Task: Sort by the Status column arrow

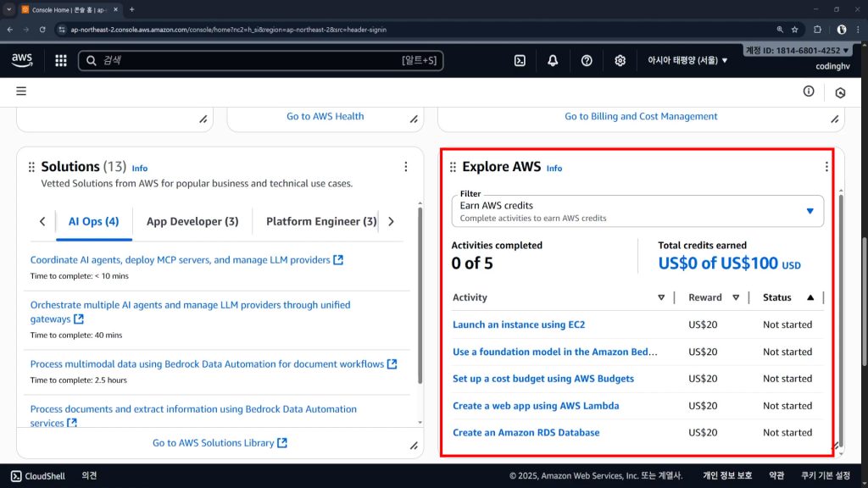Action: coord(810,297)
